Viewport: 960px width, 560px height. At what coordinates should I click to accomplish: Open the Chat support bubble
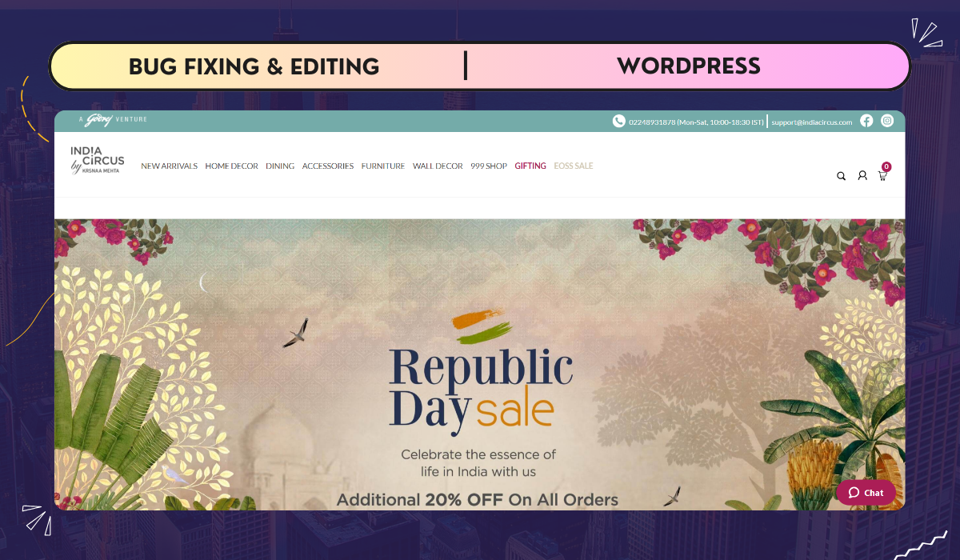tap(866, 492)
